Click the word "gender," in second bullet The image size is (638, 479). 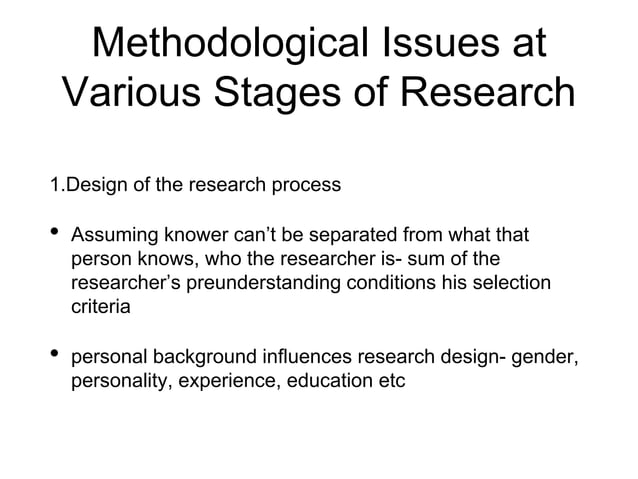[545, 358]
